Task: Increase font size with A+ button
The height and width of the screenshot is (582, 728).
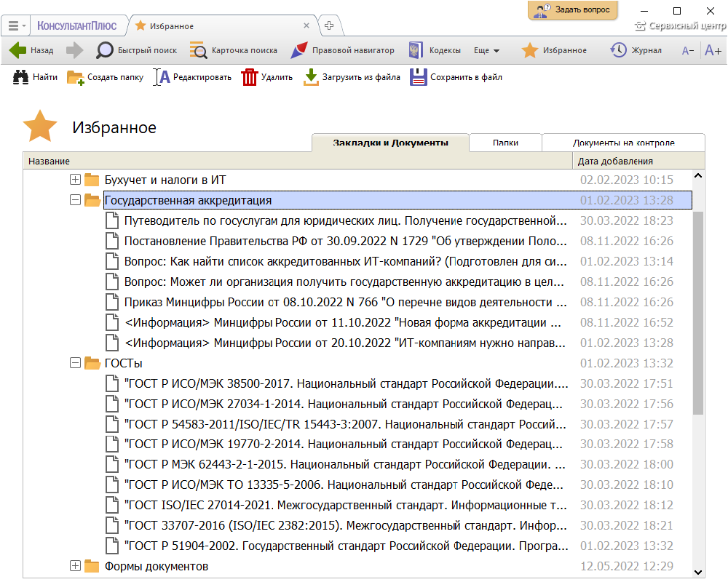Action: pyautogui.click(x=713, y=51)
